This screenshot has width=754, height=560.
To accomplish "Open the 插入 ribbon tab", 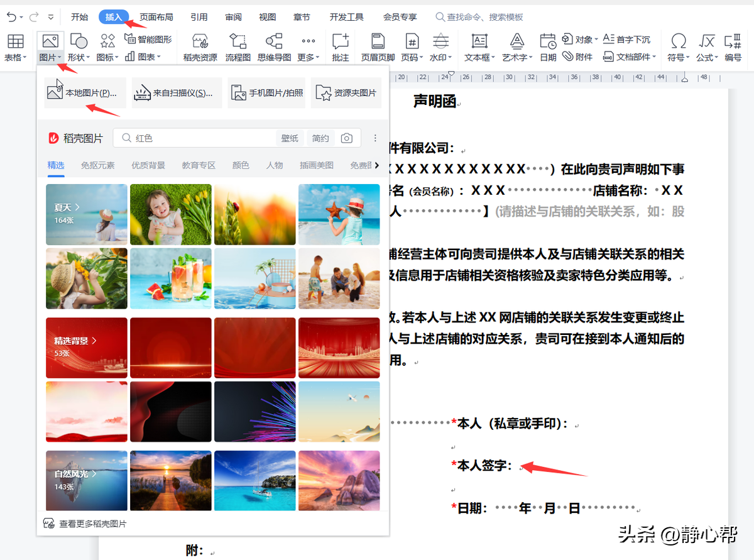I will 114,17.
